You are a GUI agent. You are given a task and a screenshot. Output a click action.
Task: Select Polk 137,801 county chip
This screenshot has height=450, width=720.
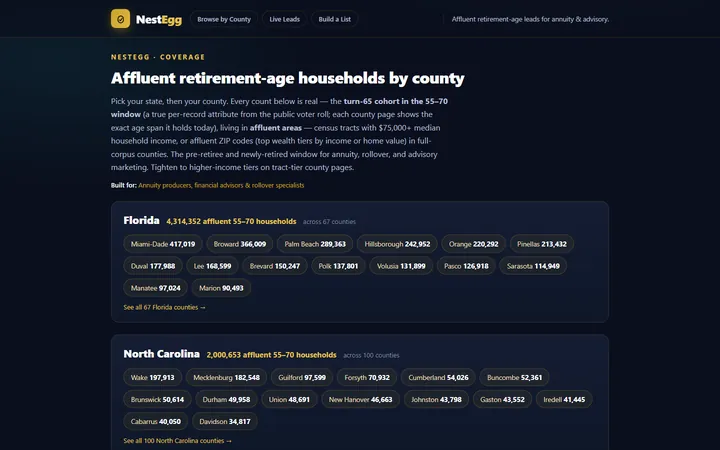338,266
